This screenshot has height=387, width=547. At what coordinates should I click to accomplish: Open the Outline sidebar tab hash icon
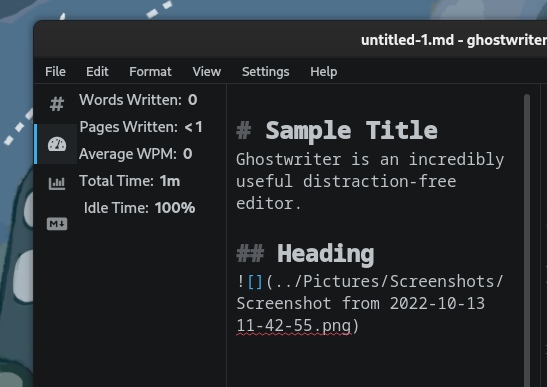[x=57, y=104]
